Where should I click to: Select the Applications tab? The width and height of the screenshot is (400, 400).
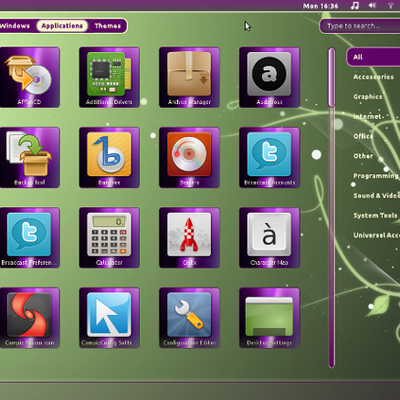[x=62, y=26]
